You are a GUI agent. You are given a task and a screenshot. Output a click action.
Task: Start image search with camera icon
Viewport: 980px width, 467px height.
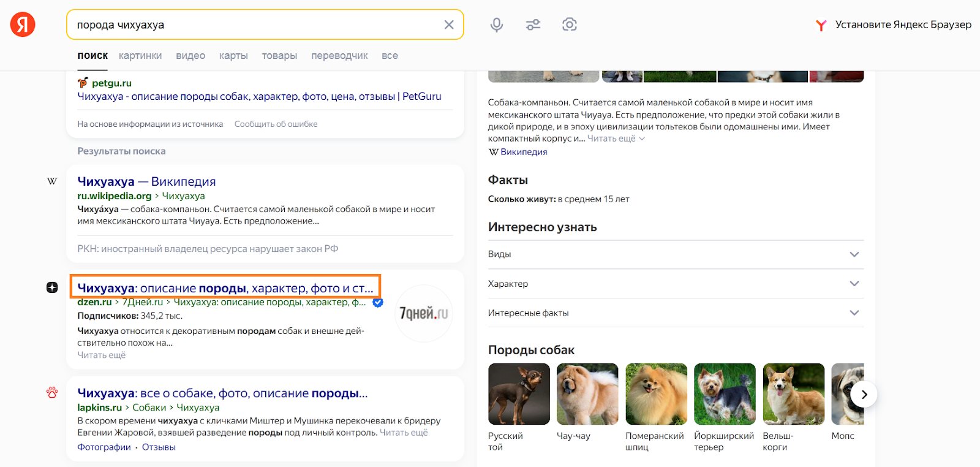(570, 25)
